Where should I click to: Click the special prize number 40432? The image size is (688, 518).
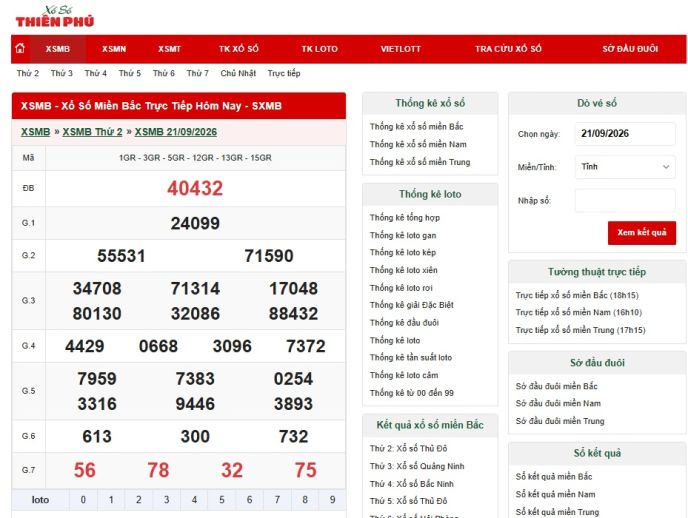tap(195, 189)
